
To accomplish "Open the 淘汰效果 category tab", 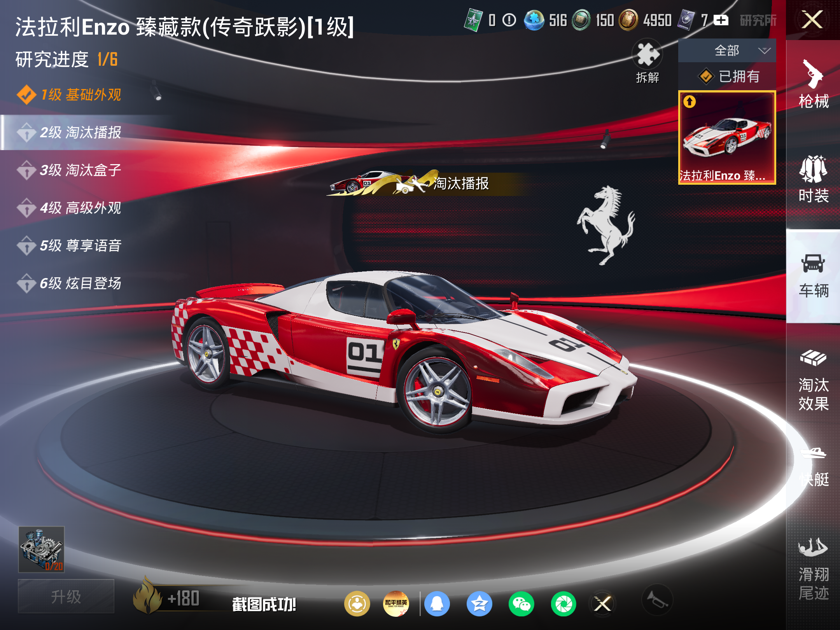I will [x=813, y=380].
